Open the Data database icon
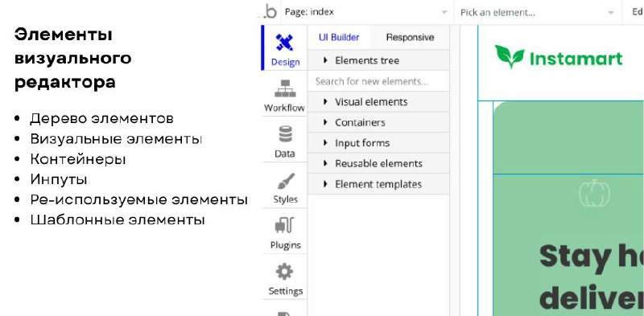This screenshot has height=316, width=644. (x=285, y=134)
